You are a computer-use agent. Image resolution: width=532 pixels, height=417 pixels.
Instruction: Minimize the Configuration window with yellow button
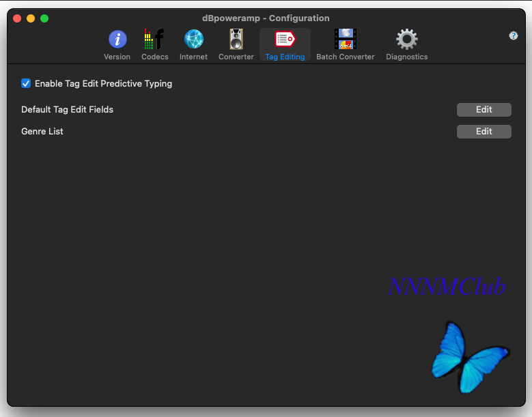pyautogui.click(x=31, y=18)
